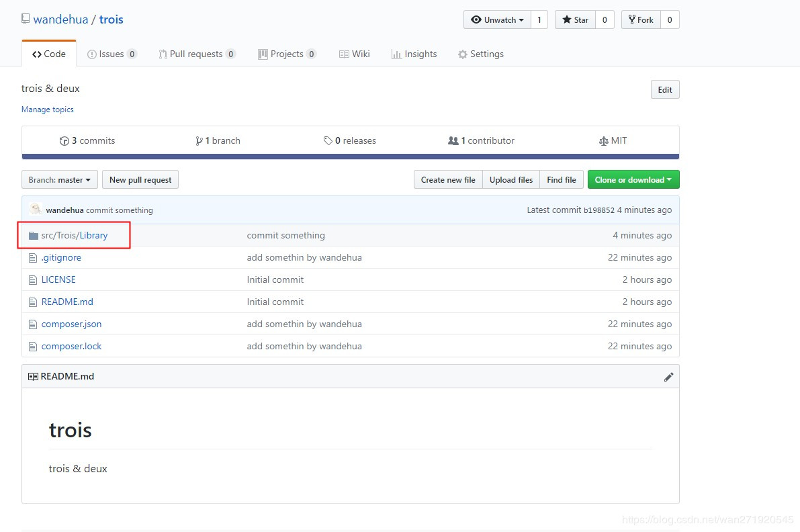The width and height of the screenshot is (800, 532).
Task: Click the Edit description button
Action: (665, 90)
